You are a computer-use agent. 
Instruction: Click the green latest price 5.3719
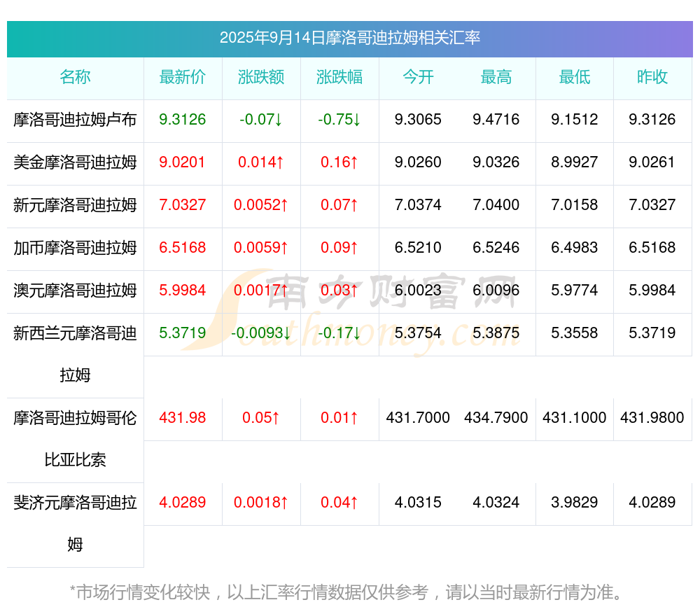pos(183,333)
